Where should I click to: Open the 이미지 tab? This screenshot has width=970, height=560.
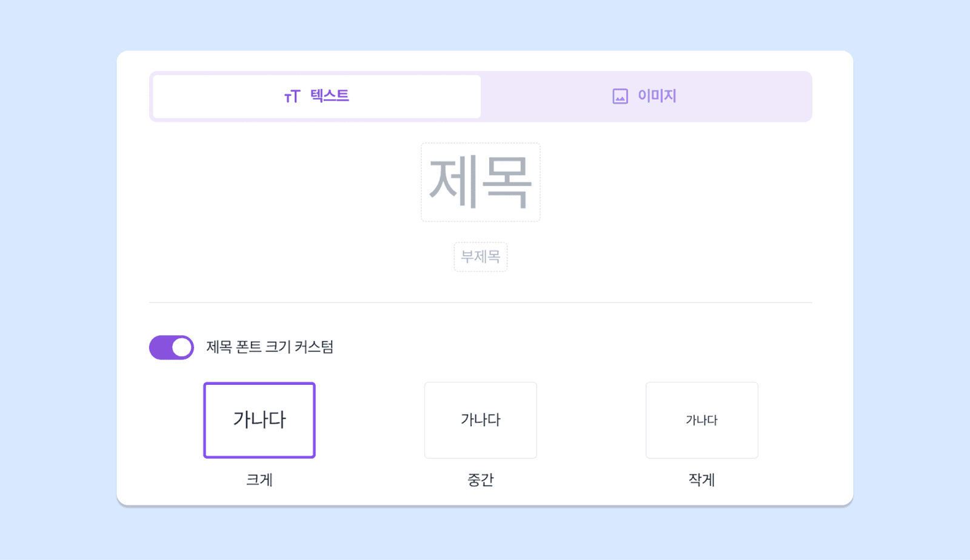645,96
